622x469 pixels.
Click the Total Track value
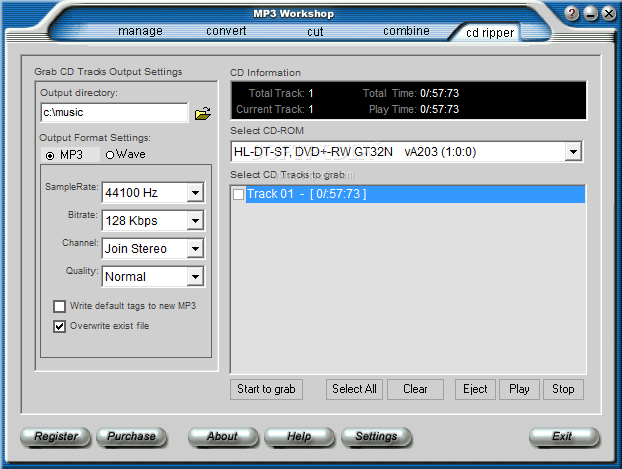pyautogui.click(x=311, y=93)
